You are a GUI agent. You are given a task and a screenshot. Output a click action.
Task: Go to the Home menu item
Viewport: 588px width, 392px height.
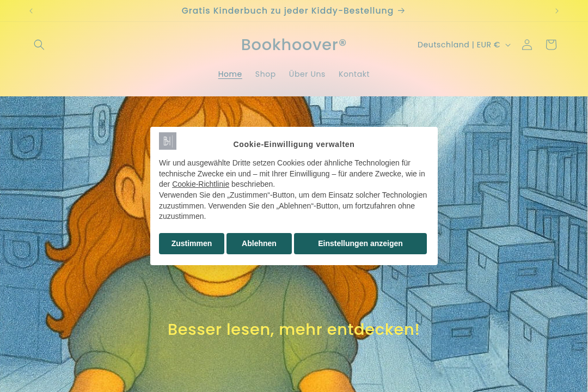230,74
